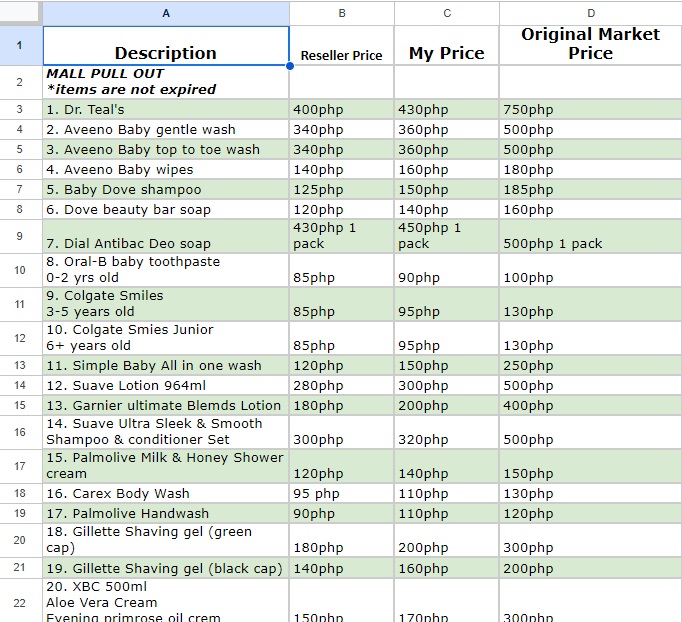Select the Original Market Price cell

click(590, 45)
